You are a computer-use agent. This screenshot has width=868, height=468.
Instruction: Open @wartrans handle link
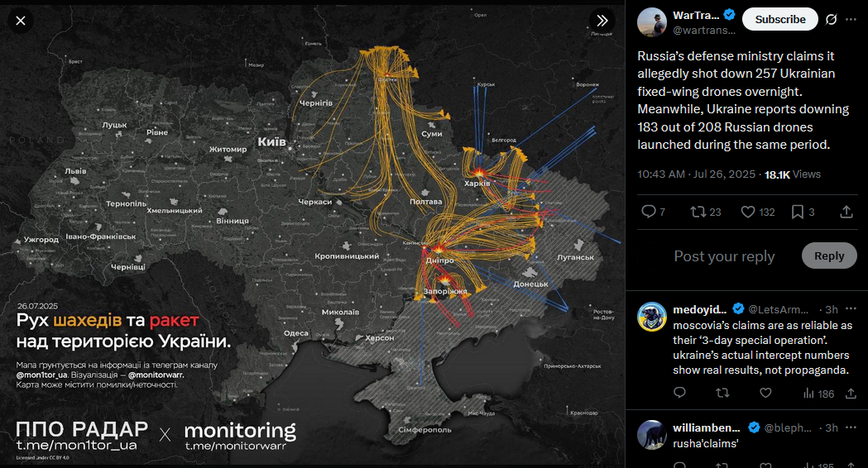704,31
